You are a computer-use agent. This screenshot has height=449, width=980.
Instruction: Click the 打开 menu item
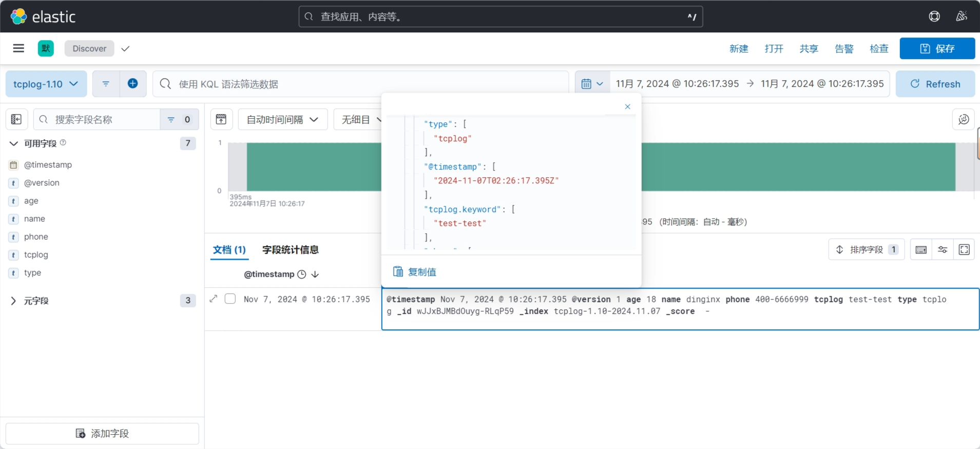(x=774, y=48)
